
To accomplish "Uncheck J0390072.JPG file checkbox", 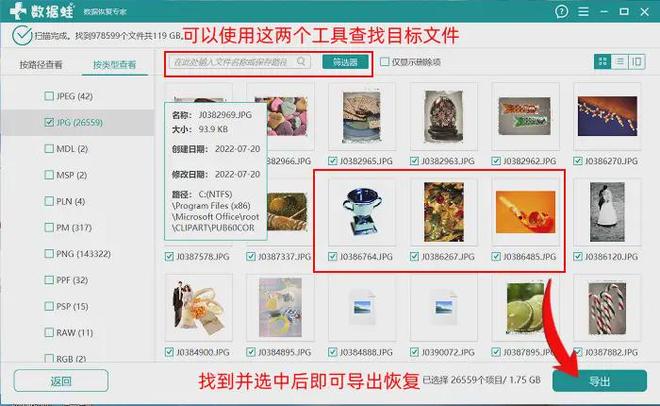I will pos(414,352).
